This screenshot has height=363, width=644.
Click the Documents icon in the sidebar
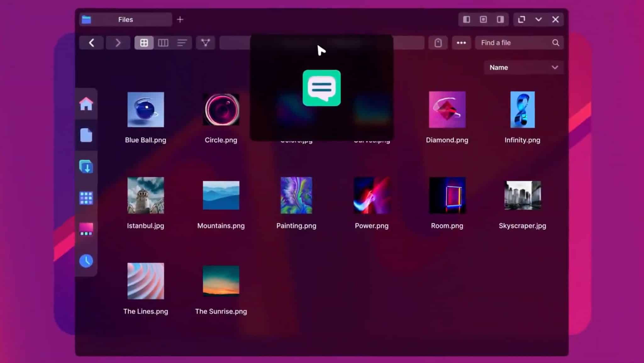tap(86, 135)
